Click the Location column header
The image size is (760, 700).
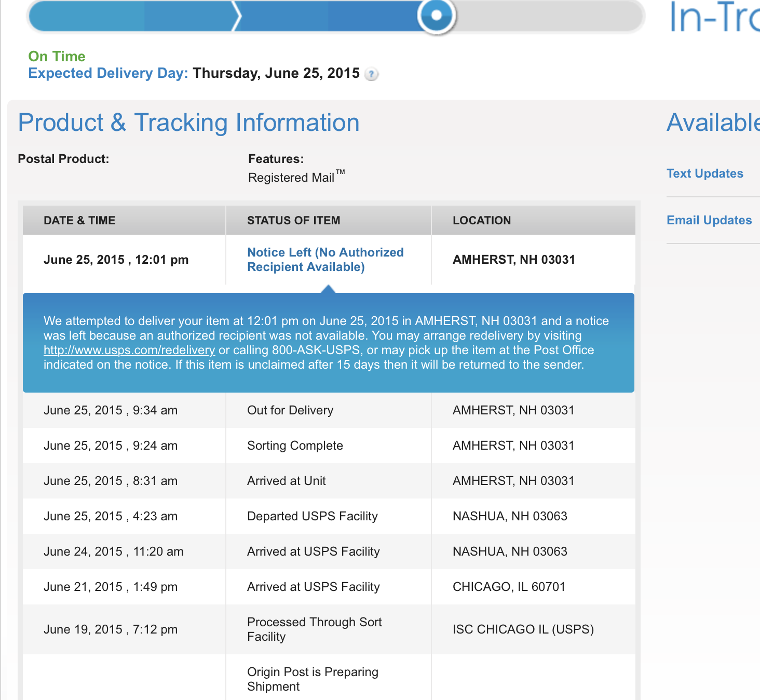[481, 220]
